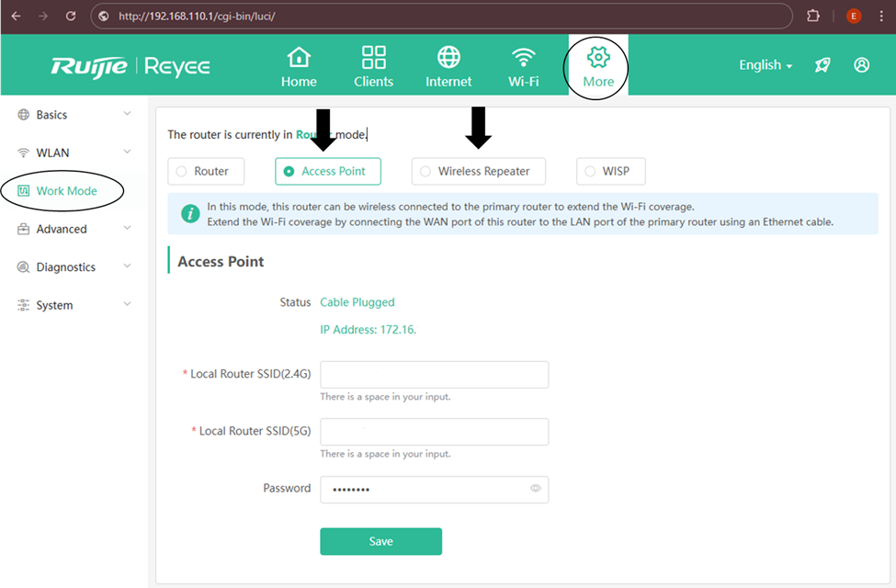This screenshot has width=896, height=588.
Task: Choose the WISP mode radio button
Action: pos(590,172)
